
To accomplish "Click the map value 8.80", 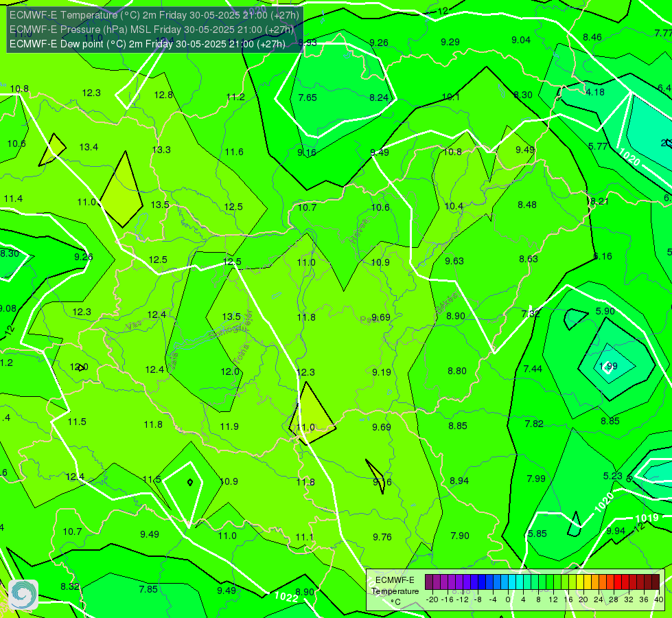I will pyautogui.click(x=457, y=371).
